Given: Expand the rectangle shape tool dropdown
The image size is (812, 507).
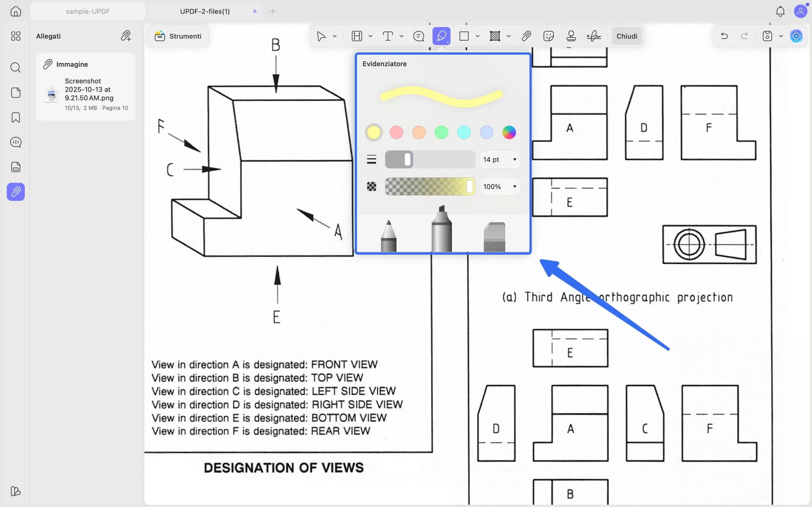Looking at the screenshot, I should (x=477, y=36).
